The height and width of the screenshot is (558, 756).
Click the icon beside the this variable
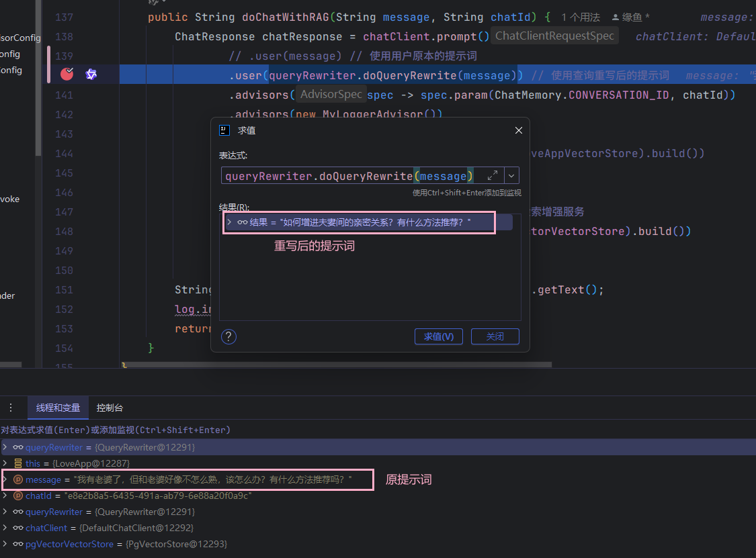[18, 463]
